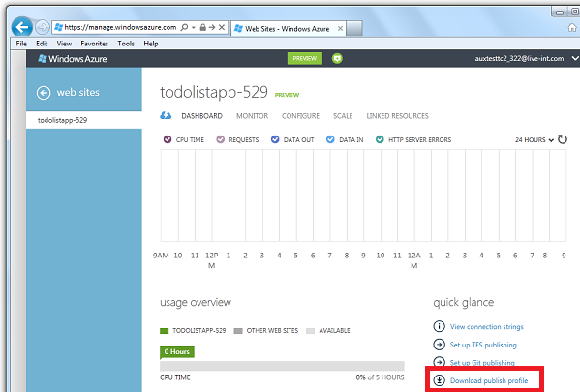Image resolution: width=580 pixels, height=392 pixels.
Task: Open the File menu
Action: click(21, 44)
